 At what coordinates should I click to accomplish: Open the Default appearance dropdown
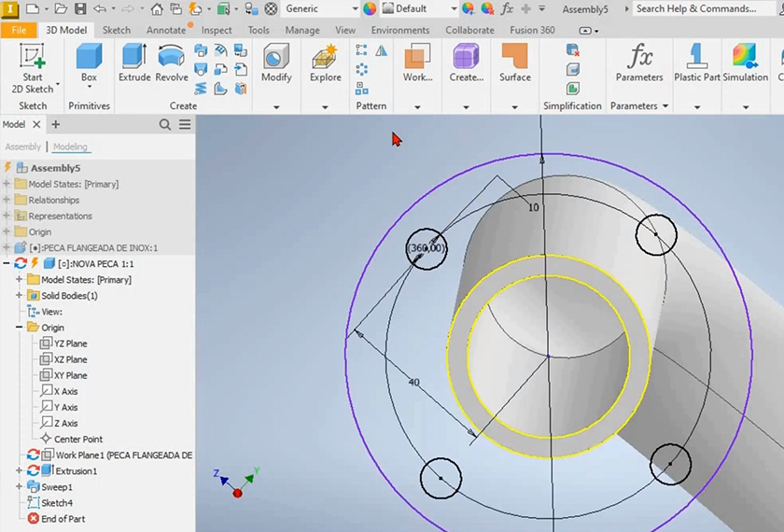454,8
